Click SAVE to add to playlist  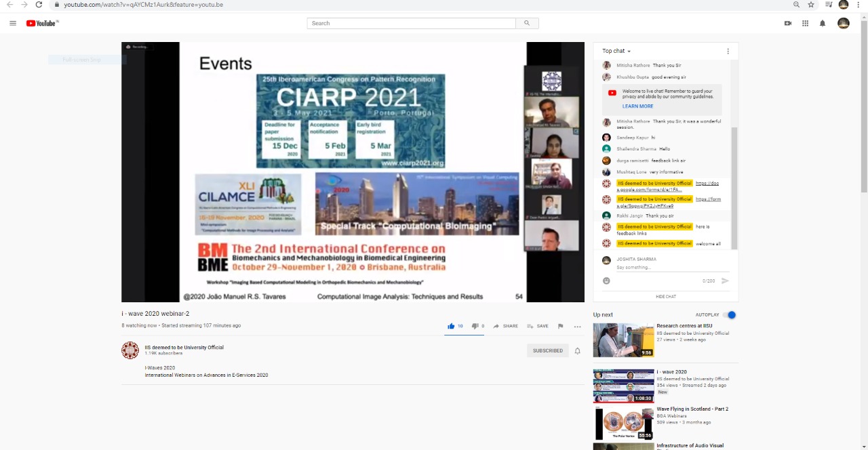(538, 326)
